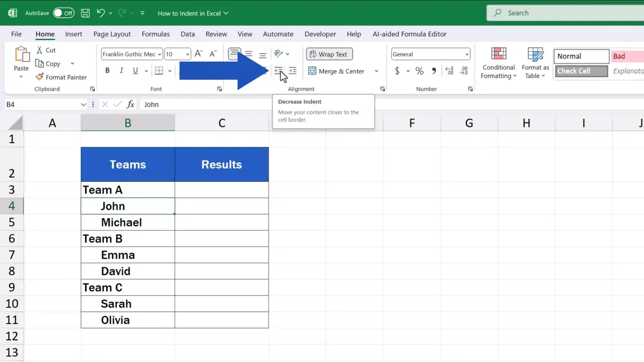
Task: Apply Underline formatting
Action: pos(134,70)
